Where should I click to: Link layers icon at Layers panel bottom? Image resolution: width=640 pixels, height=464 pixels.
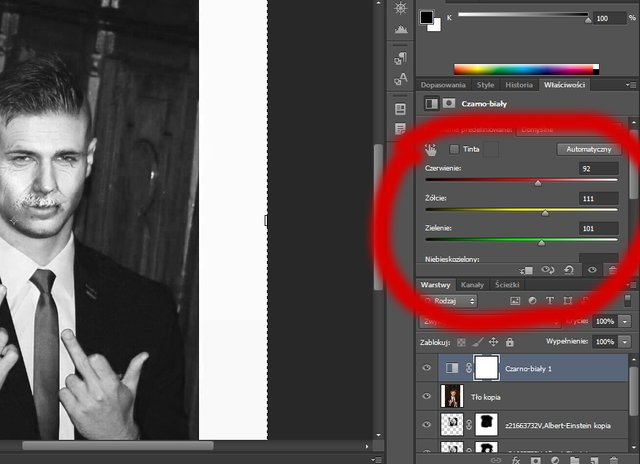coord(496,460)
